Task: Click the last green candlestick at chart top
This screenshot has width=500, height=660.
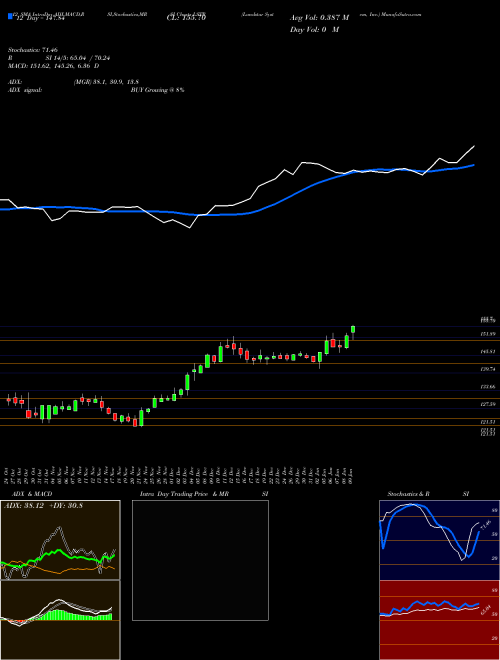Action: point(353,331)
